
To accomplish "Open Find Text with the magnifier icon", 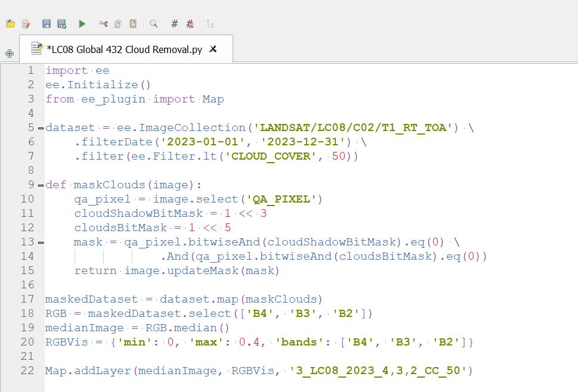I will point(154,24).
